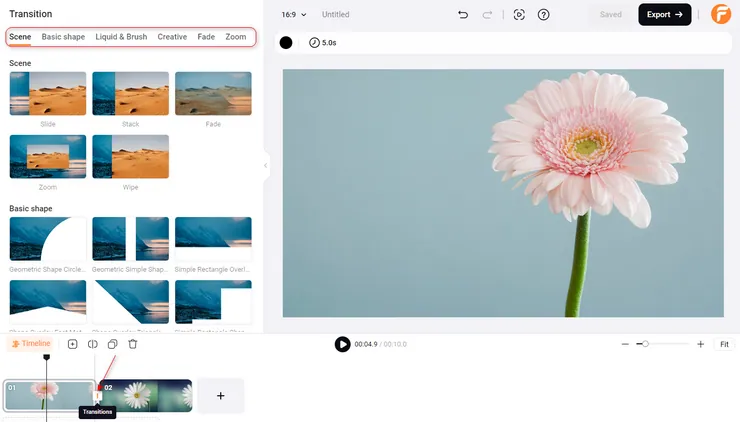Select the Slide transition thumbnail

(48, 94)
